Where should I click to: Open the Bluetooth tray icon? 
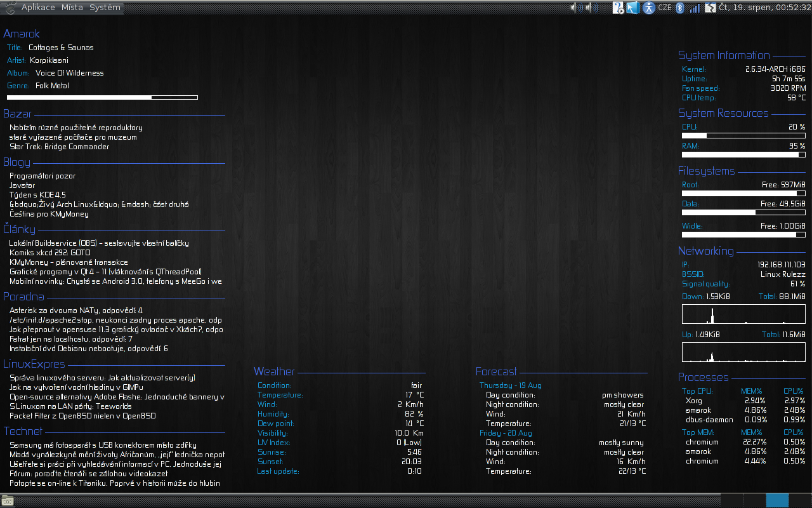[x=679, y=8]
